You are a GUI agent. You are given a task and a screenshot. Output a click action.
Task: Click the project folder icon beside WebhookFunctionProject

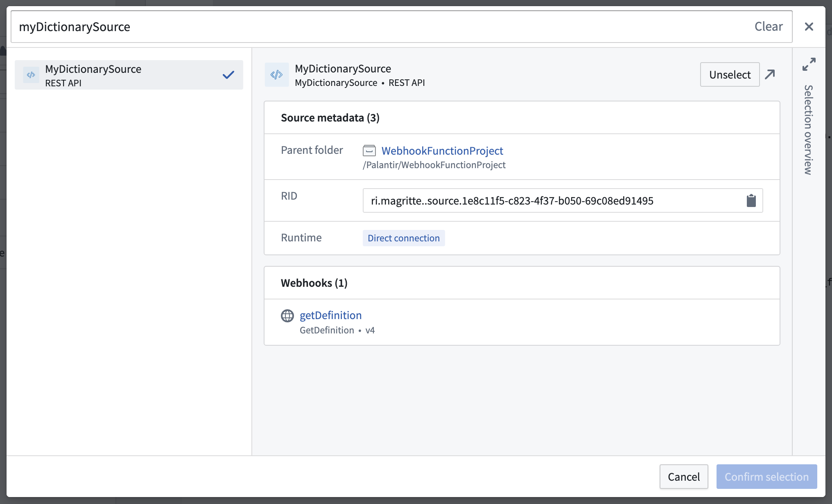click(369, 151)
